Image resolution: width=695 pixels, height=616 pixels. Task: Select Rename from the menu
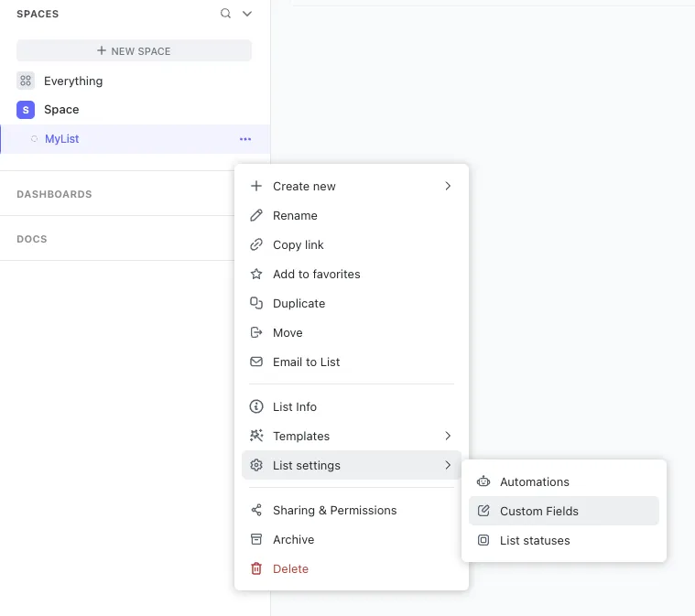click(351, 215)
